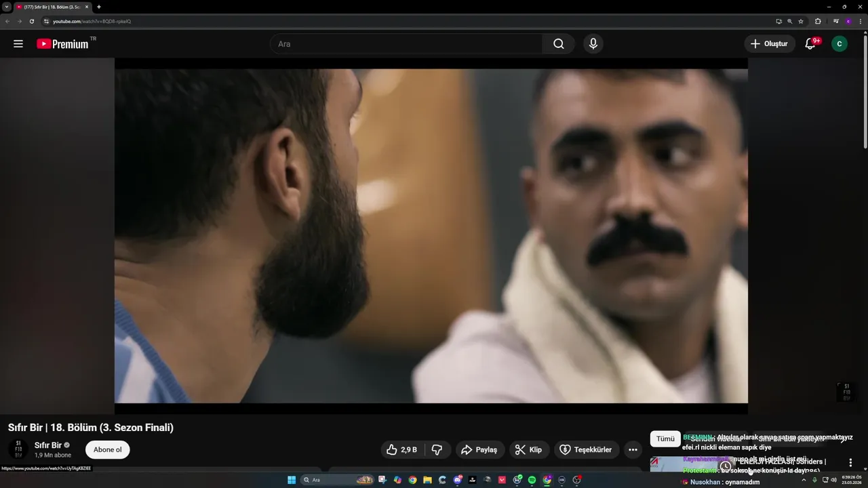
Task: Open Chrome from the taskbar
Action: [x=412, y=480]
